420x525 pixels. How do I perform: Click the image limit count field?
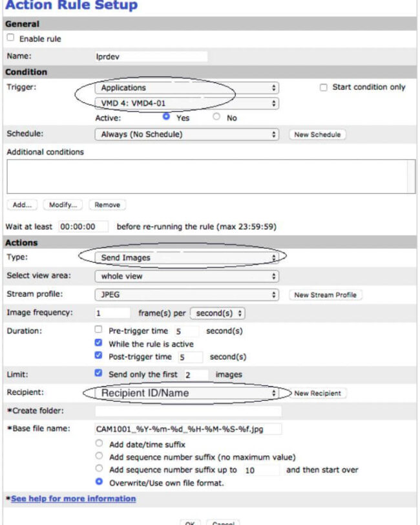click(x=196, y=374)
